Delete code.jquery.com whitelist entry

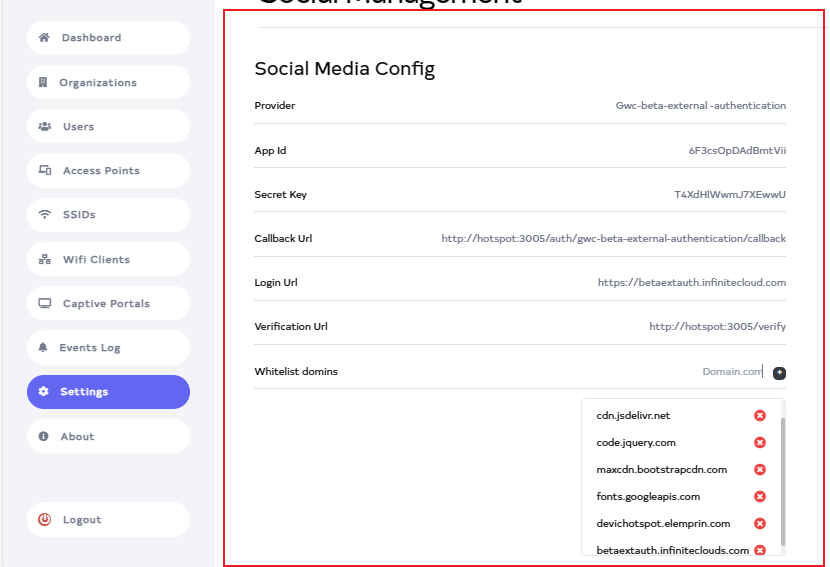(760, 443)
